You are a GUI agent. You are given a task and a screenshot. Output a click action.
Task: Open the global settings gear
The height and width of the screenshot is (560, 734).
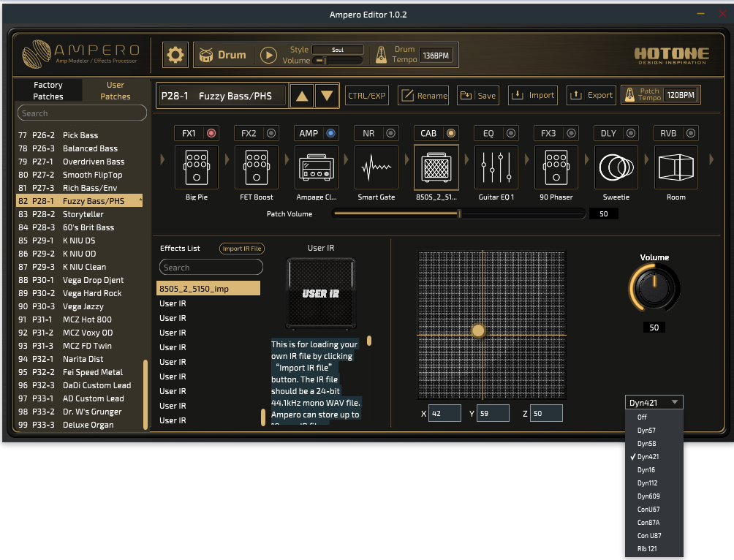tap(175, 56)
